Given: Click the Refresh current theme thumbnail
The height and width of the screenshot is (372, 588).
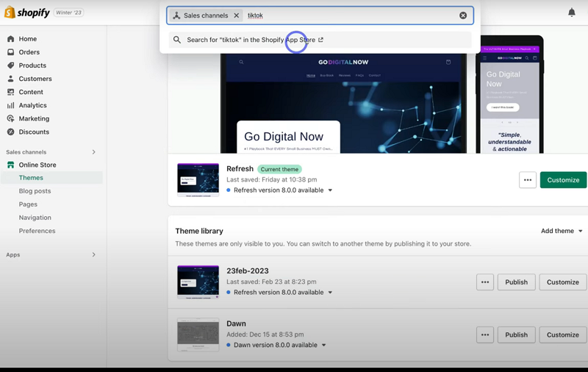Looking at the screenshot, I should (x=198, y=180).
